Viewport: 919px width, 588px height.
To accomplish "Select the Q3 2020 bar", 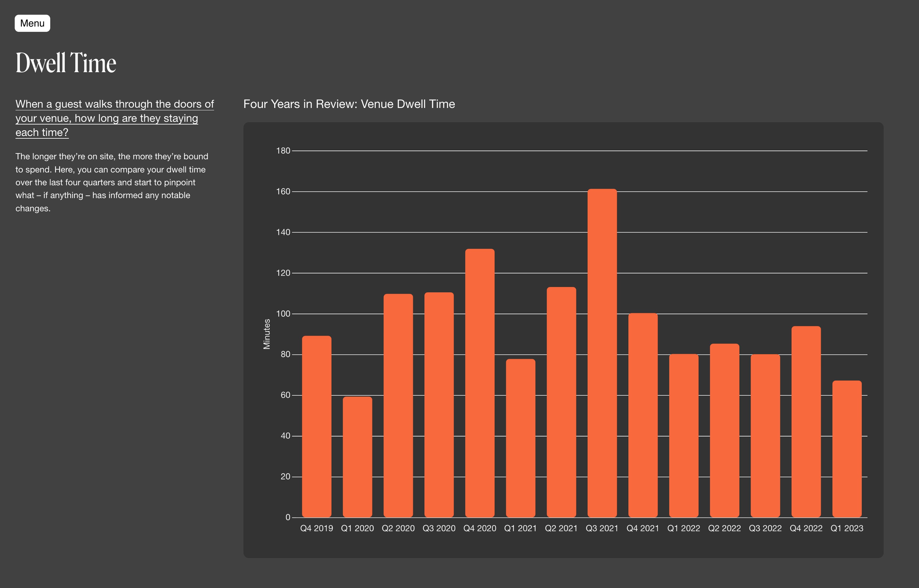I will (439, 405).
